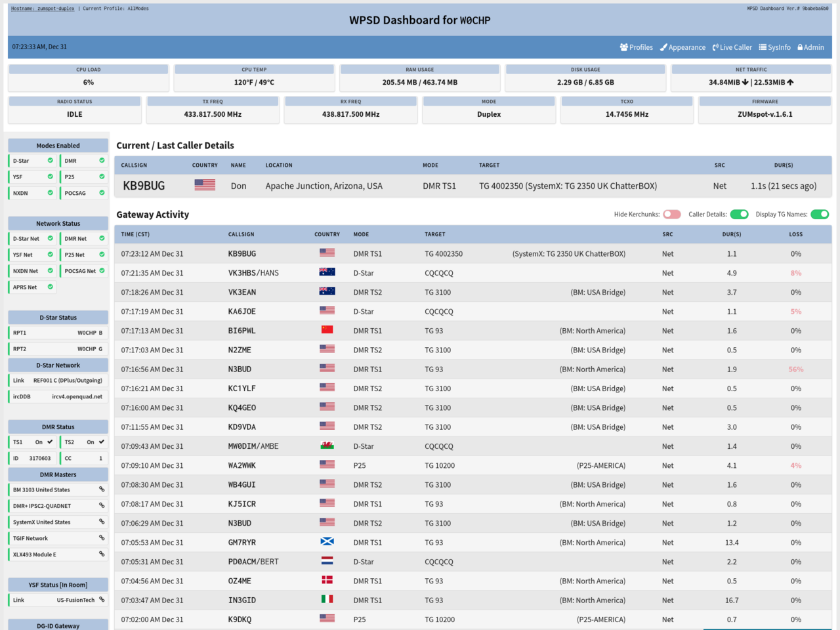Image resolution: width=840 pixels, height=630 pixels.
Task: Click the green check icon for D-Star mode
Action: [50, 160]
